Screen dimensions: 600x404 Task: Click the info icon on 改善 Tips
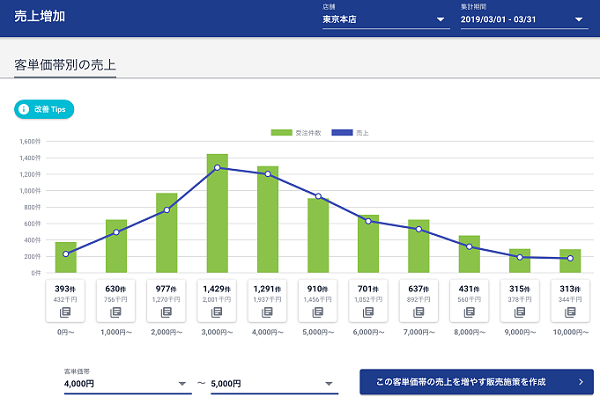tap(24, 109)
